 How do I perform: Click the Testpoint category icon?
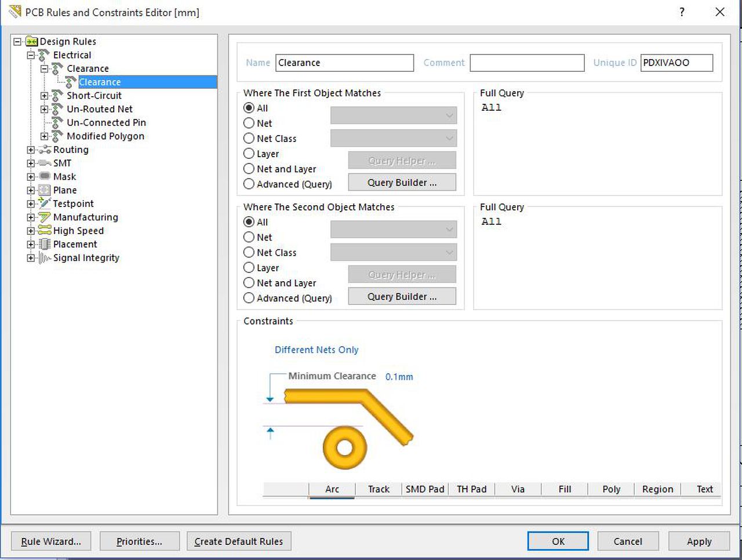click(x=45, y=203)
